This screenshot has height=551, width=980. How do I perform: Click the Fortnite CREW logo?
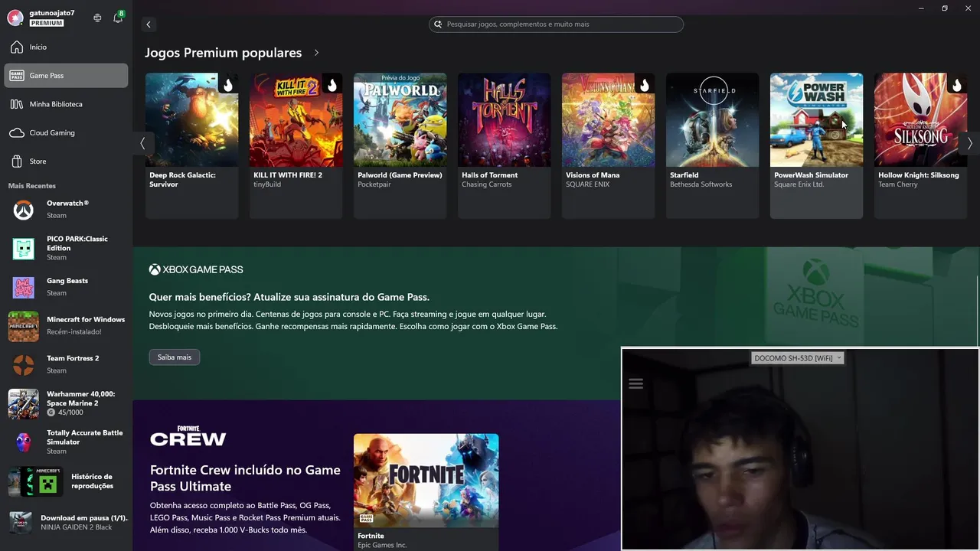pos(188,436)
